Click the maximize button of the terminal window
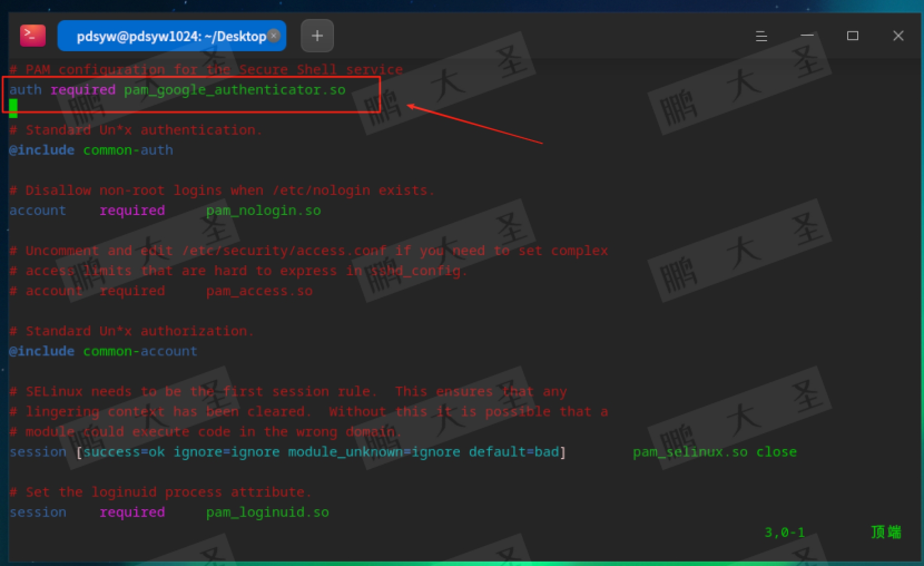 pos(852,36)
